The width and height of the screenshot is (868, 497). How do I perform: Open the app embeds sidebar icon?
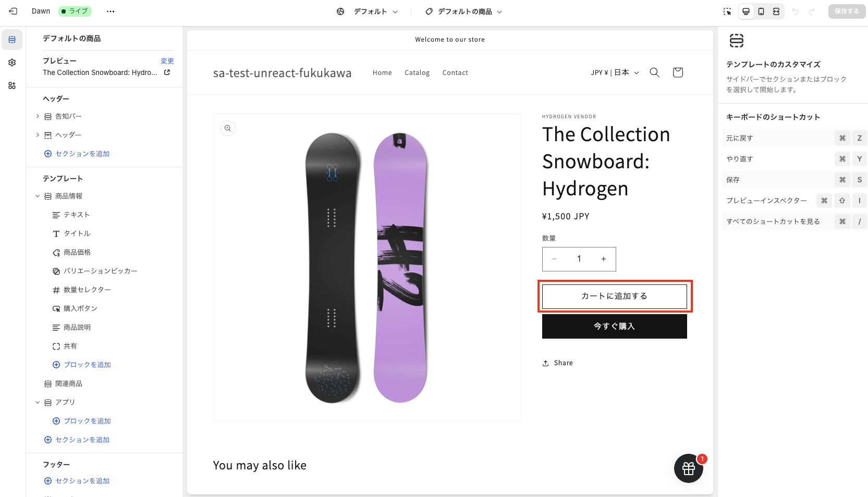pyautogui.click(x=12, y=85)
